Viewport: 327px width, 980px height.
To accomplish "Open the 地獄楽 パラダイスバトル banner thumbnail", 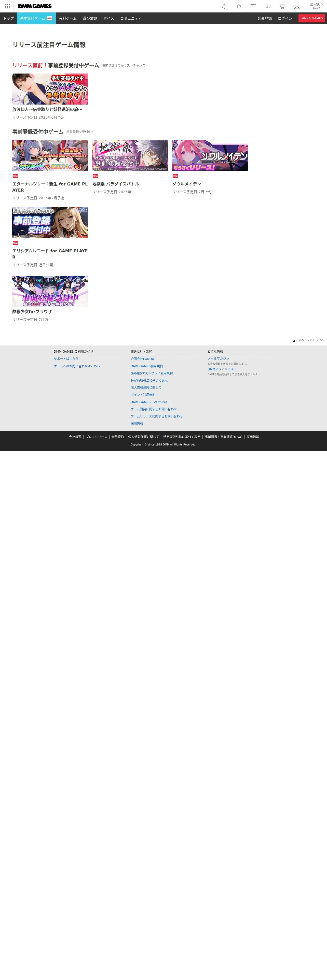I will 130,155.
